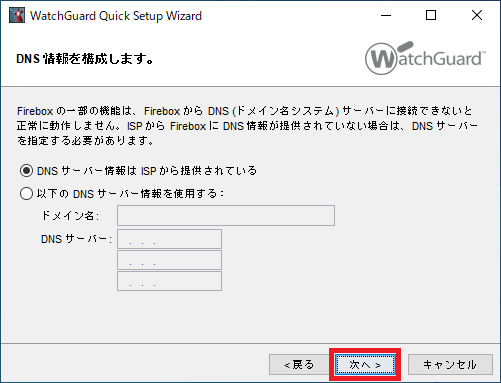Click the WatchGuard wizard title bar icon

[x=17, y=15]
